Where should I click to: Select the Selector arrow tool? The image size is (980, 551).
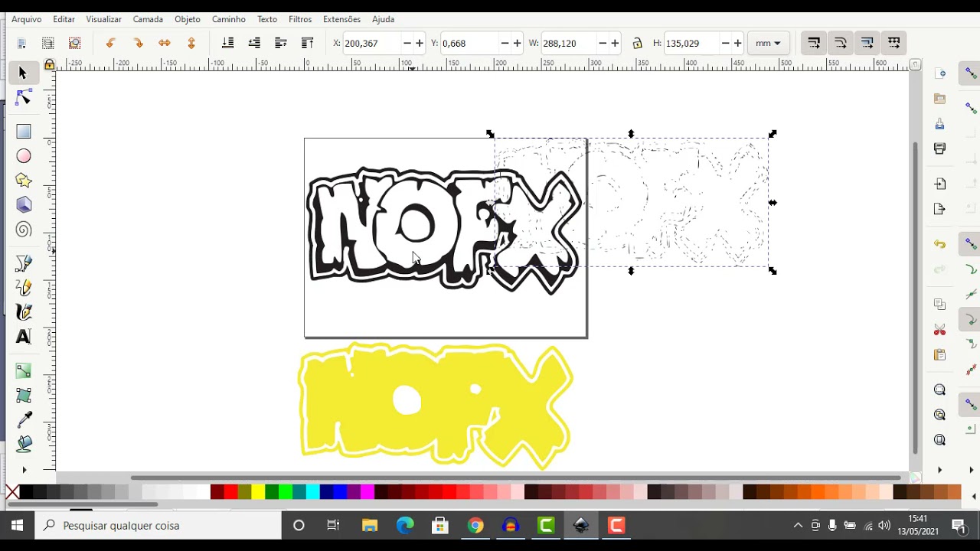tap(23, 73)
